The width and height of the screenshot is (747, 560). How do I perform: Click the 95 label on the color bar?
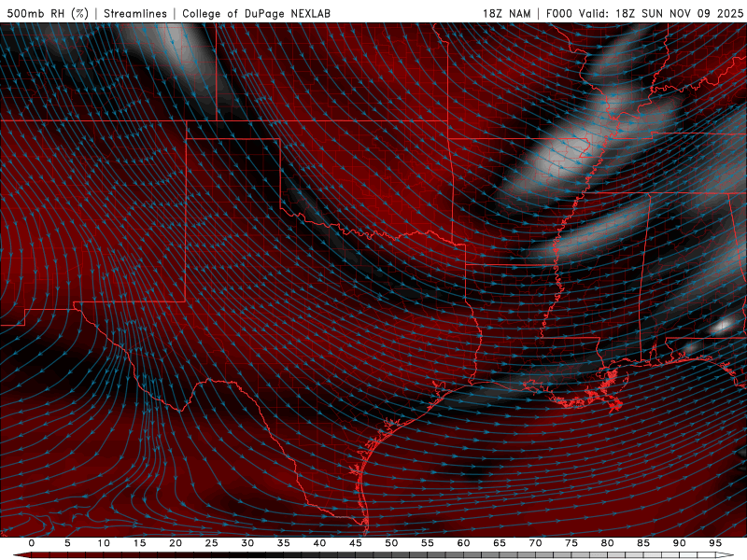click(715, 543)
